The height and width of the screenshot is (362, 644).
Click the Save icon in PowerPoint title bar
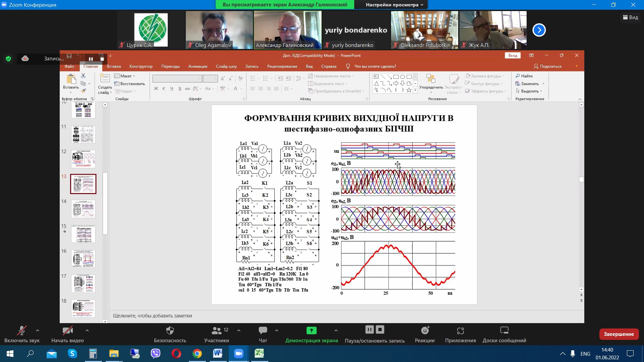[x=69, y=56]
